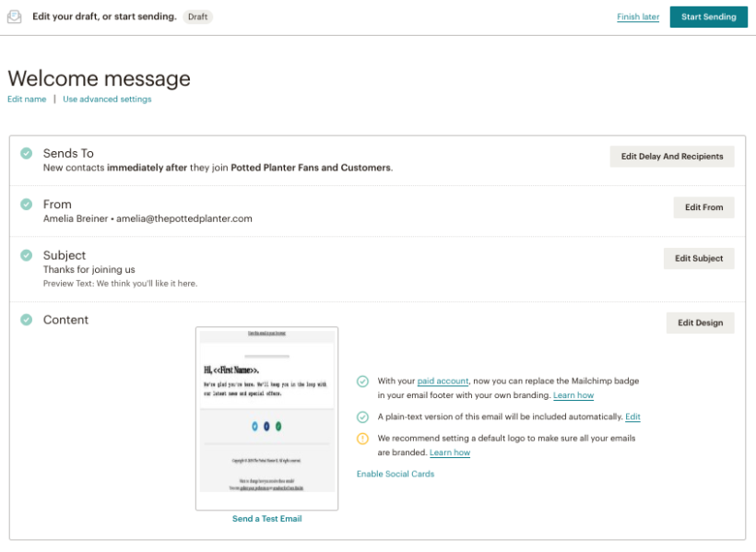Image resolution: width=756 pixels, height=552 pixels.
Task: Open the Edit Design button
Action: coord(699,323)
